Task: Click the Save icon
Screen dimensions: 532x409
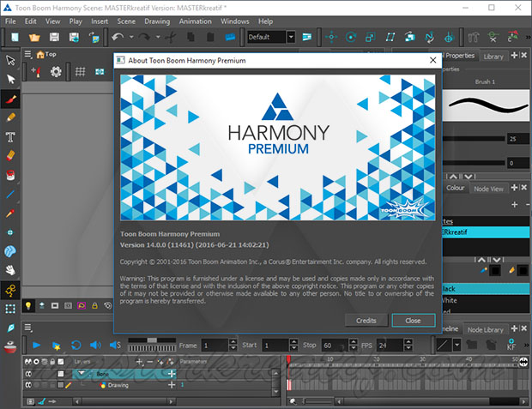Action: [54, 37]
